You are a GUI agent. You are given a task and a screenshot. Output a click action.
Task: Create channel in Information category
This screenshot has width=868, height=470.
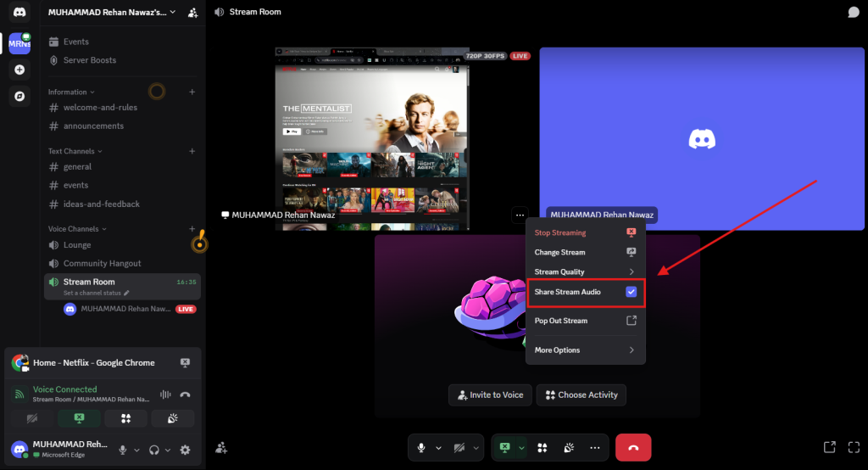(x=192, y=92)
